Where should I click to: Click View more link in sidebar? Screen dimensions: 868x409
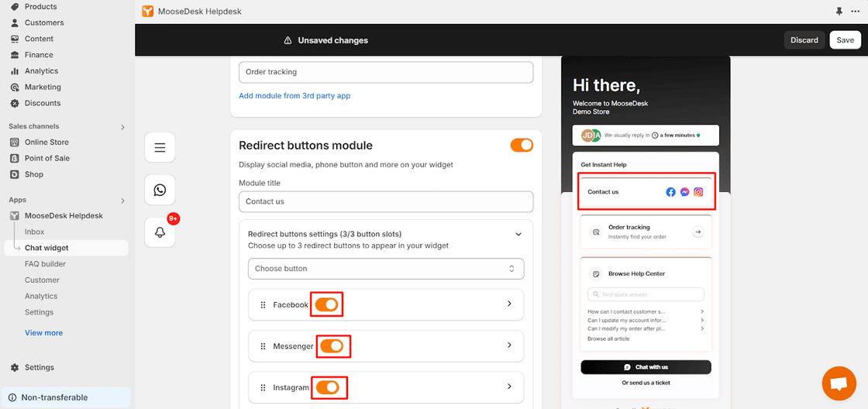43,332
